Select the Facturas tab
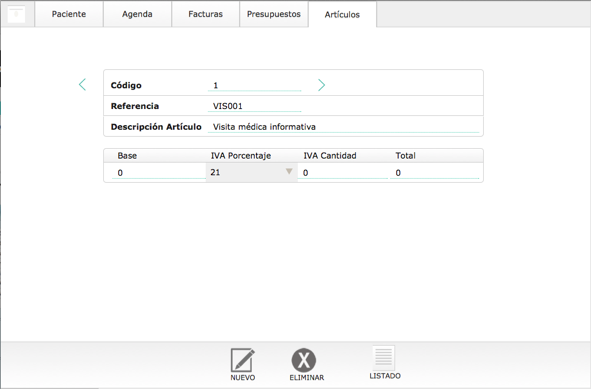This screenshot has width=591, height=389. [x=205, y=14]
